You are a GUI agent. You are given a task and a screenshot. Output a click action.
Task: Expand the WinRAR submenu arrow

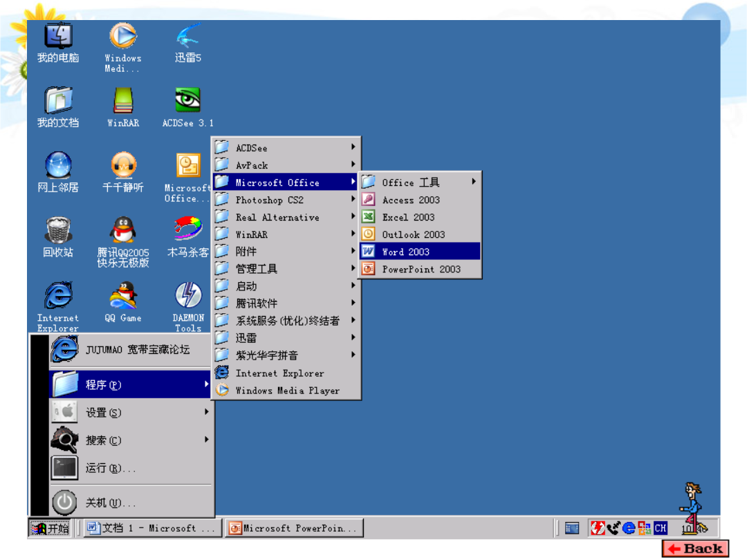coord(353,234)
